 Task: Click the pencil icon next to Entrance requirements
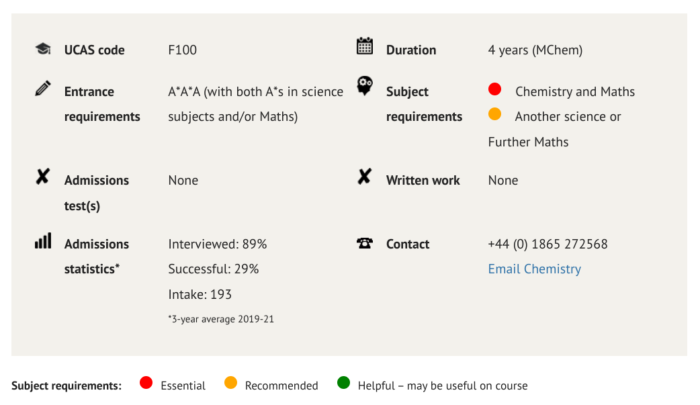[43, 88]
